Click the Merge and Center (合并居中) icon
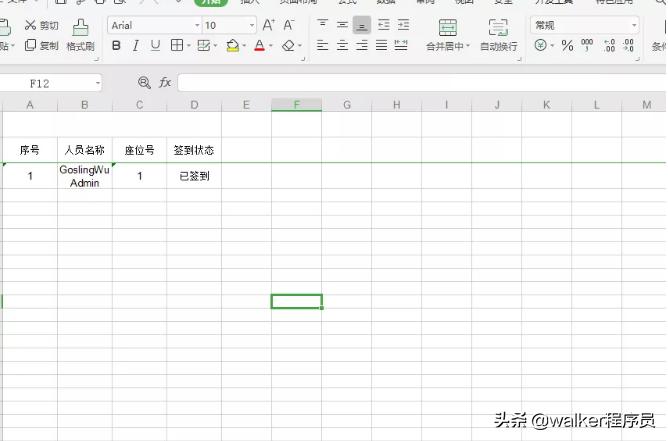This screenshot has height=441, width=668. (448, 28)
